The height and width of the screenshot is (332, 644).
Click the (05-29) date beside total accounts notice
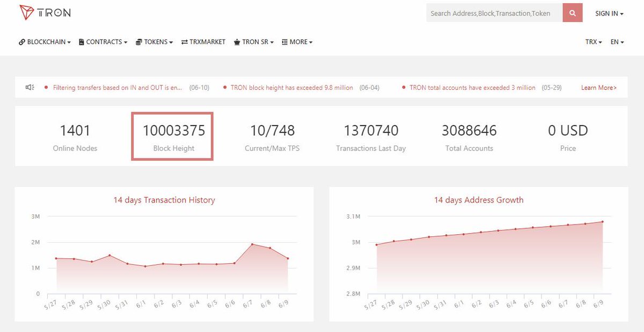click(551, 87)
